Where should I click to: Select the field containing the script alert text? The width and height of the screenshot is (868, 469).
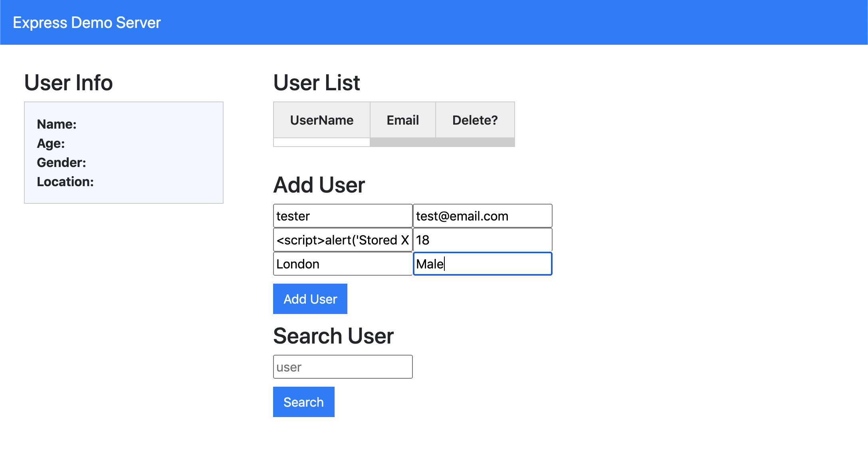coord(343,240)
